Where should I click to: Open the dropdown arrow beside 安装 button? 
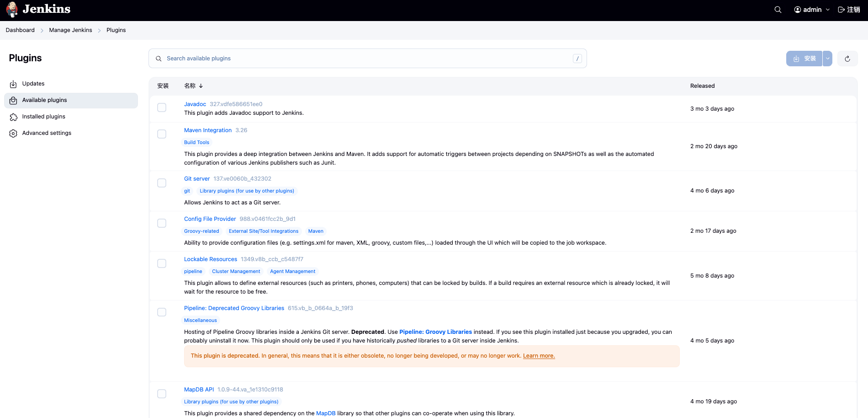[827, 59]
